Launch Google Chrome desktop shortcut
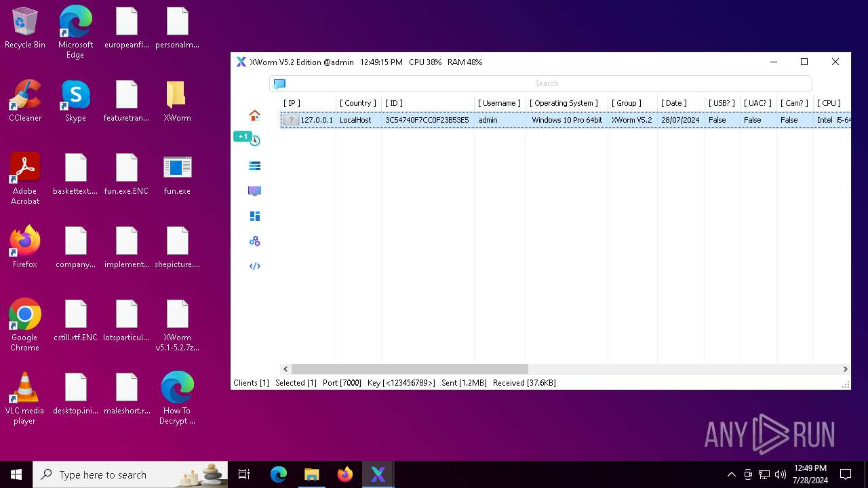The height and width of the screenshot is (488, 868). pyautogui.click(x=25, y=325)
